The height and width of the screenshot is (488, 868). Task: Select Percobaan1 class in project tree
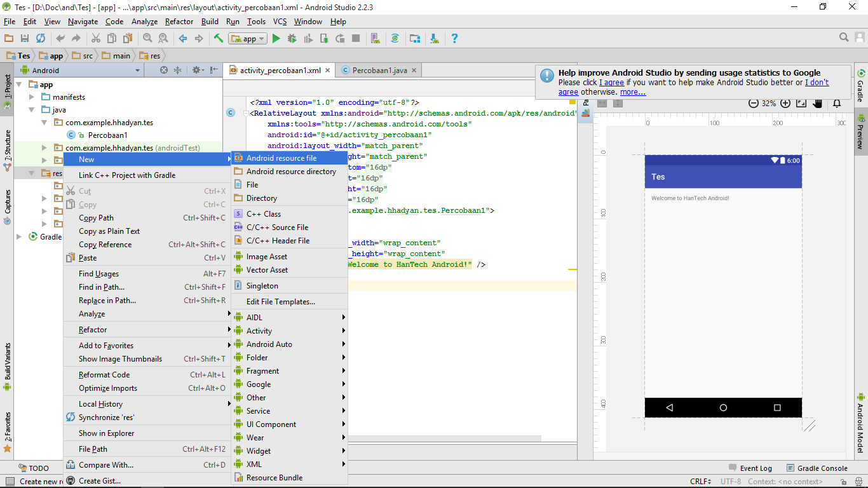(x=107, y=135)
